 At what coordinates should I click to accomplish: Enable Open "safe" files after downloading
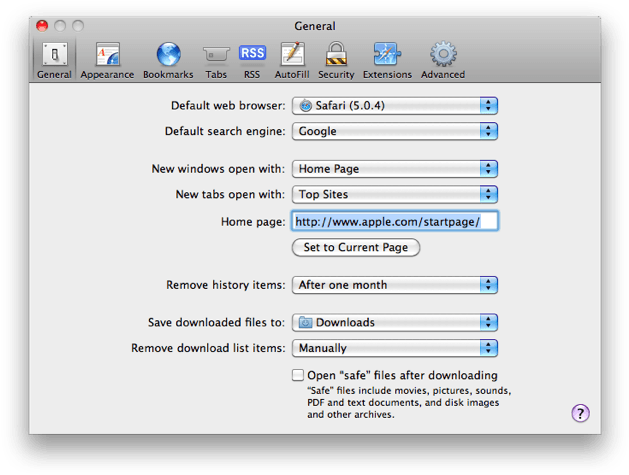click(x=298, y=375)
